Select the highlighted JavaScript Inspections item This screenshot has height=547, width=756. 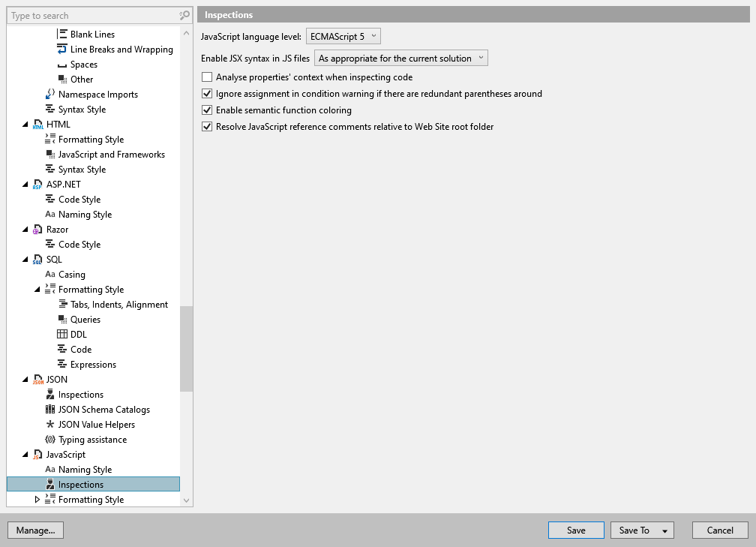(x=93, y=484)
